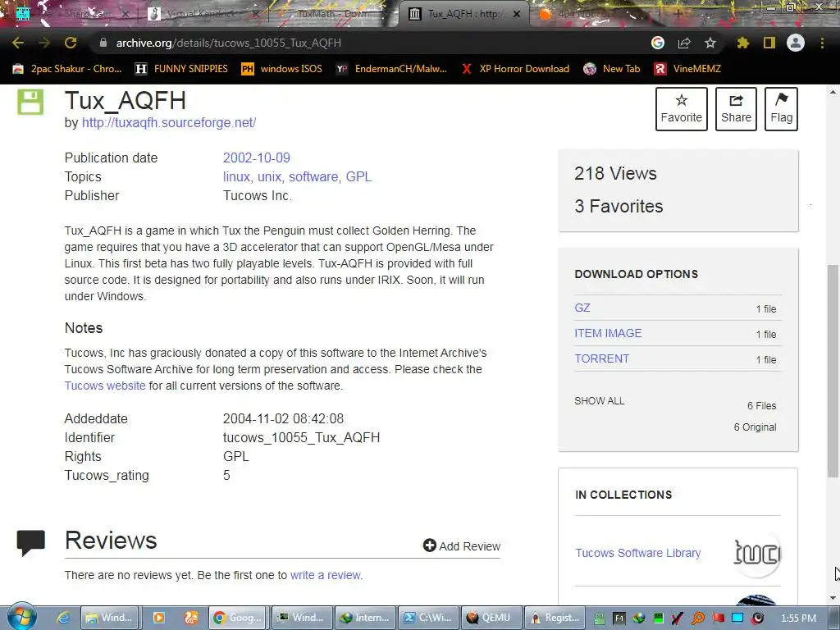Follow the write a review link
This screenshot has height=630, width=840.
coord(325,575)
